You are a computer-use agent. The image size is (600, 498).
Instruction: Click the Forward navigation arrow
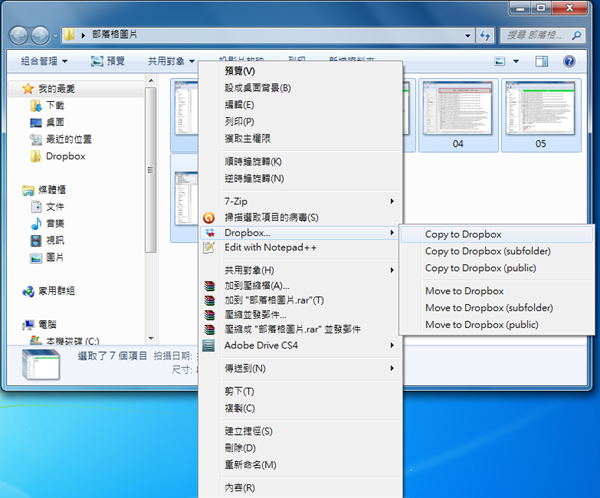(40, 36)
